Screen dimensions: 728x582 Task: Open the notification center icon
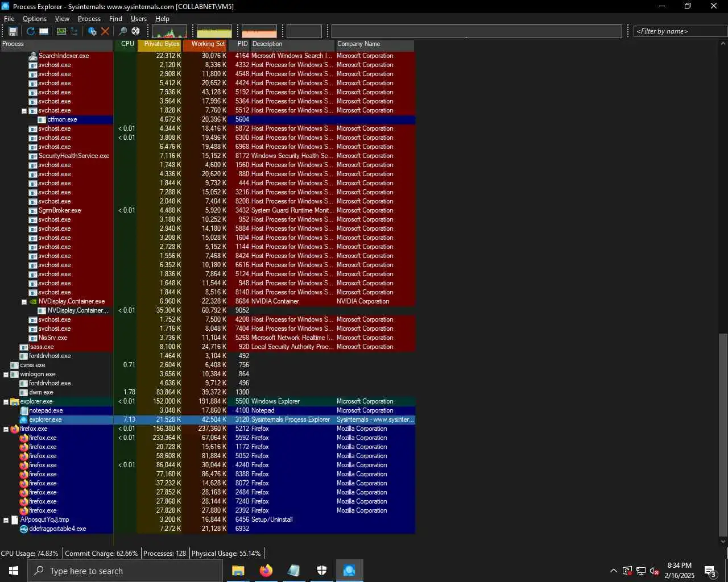(710, 571)
